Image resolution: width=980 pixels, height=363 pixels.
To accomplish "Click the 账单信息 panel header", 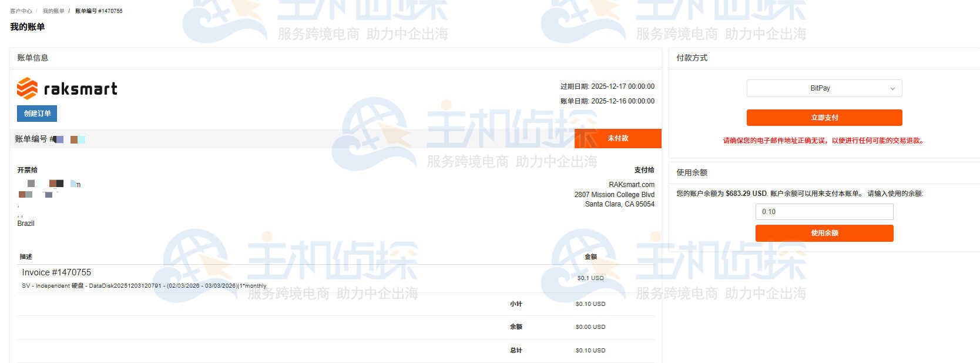I will click(x=33, y=58).
